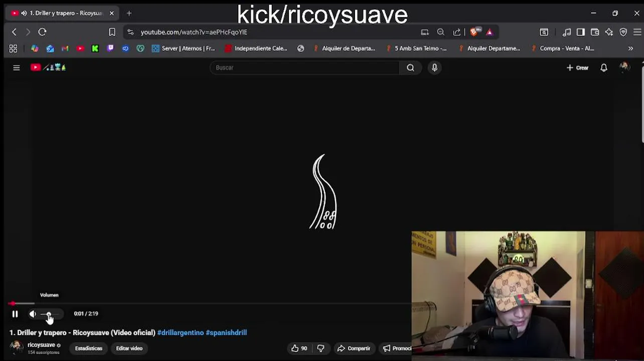Go forward with the browser forward arrow
Screen dimensions: 644x361
pyautogui.click(x=28, y=32)
